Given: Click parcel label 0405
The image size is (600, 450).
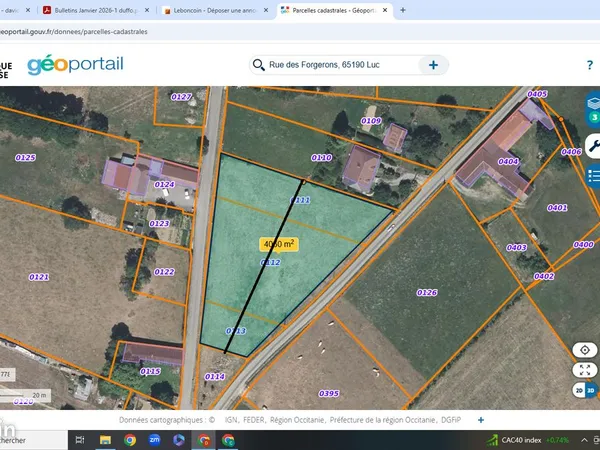Looking at the screenshot, I should pyautogui.click(x=537, y=94).
